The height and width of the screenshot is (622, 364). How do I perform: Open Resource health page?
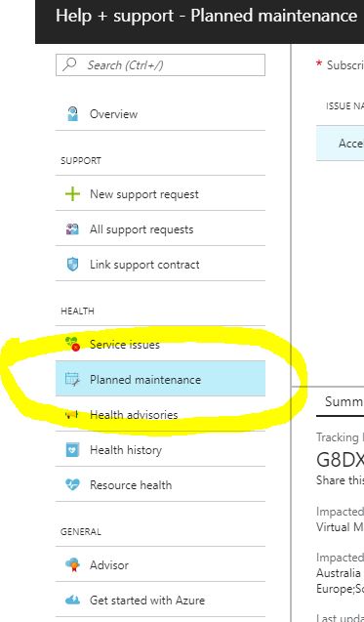coord(160,484)
